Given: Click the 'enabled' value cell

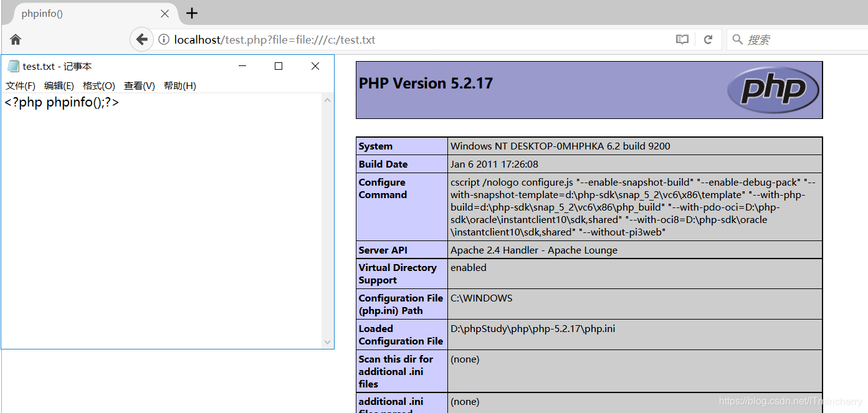Looking at the screenshot, I should coord(635,273).
